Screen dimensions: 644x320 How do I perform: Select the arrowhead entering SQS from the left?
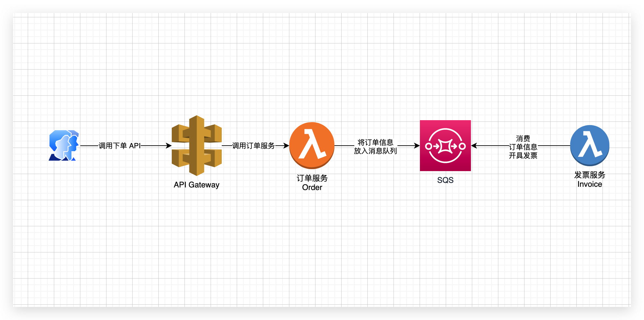[x=417, y=146]
